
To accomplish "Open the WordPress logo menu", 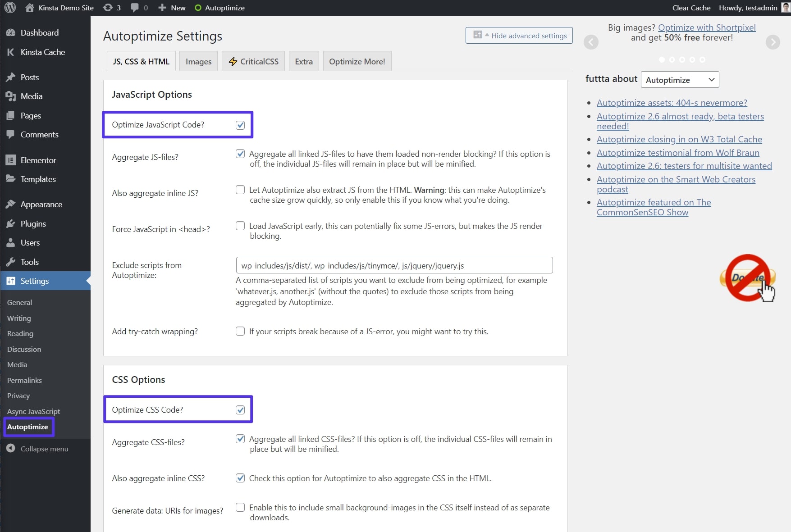I will point(9,7).
